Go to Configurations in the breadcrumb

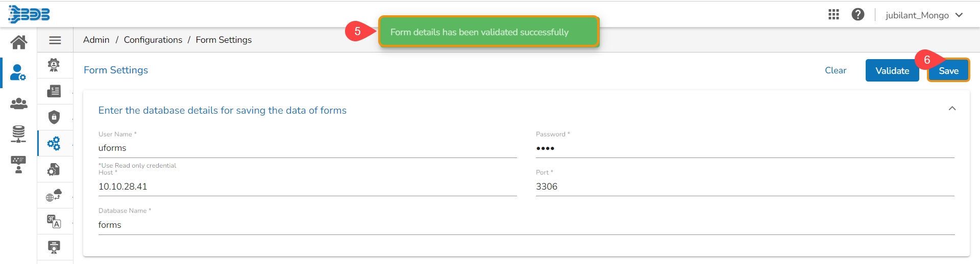click(153, 40)
